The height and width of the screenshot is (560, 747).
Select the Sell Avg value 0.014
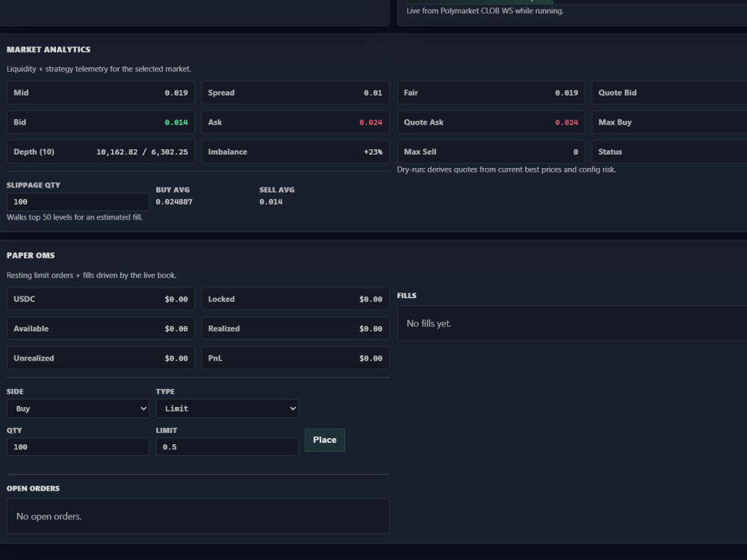[271, 202]
